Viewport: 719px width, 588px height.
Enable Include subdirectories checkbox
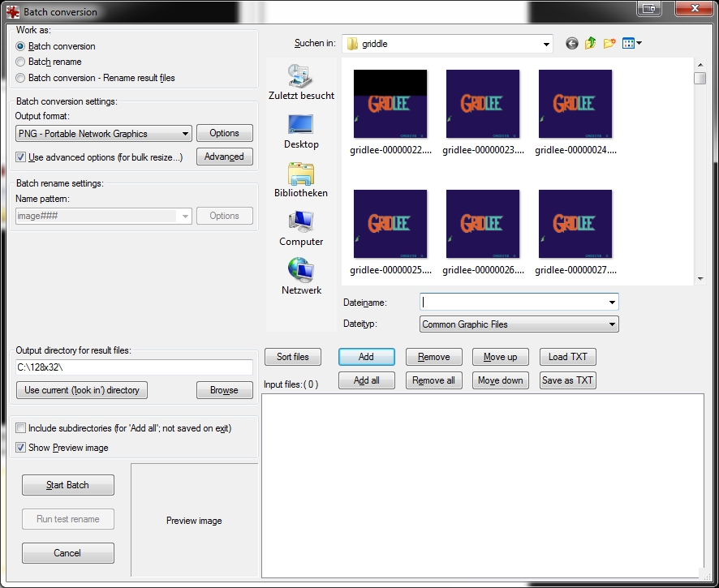click(x=21, y=428)
